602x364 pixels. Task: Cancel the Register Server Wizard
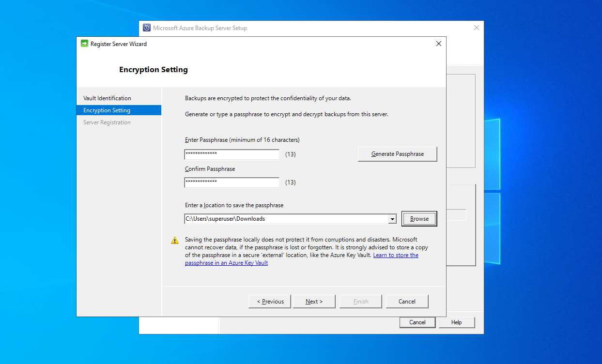click(407, 302)
